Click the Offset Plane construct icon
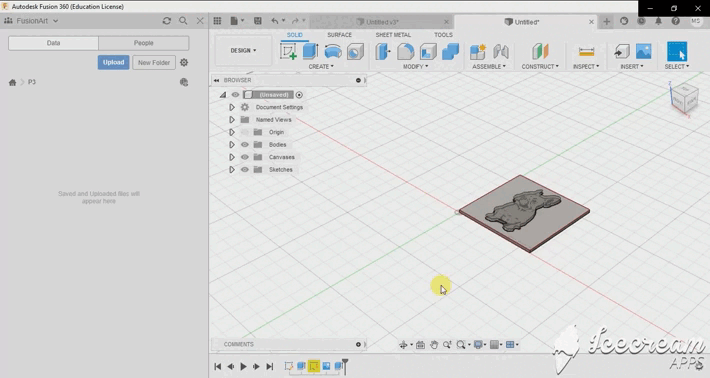This screenshot has height=378, width=710. point(540,52)
